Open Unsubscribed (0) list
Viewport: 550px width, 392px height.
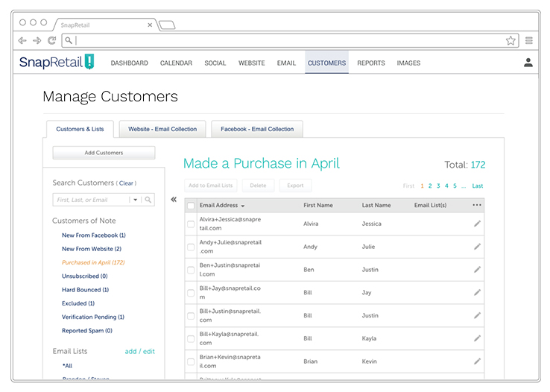[x=84, y=276]
